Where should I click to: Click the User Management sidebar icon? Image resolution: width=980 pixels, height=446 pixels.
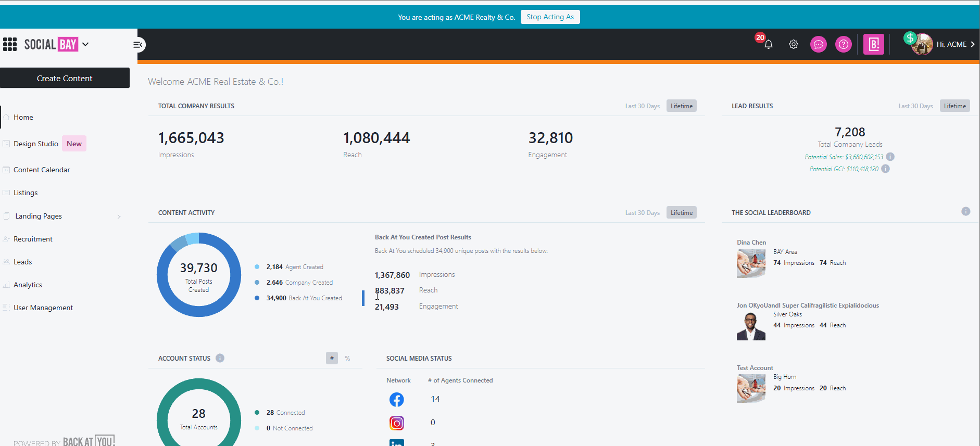point(6,308)
